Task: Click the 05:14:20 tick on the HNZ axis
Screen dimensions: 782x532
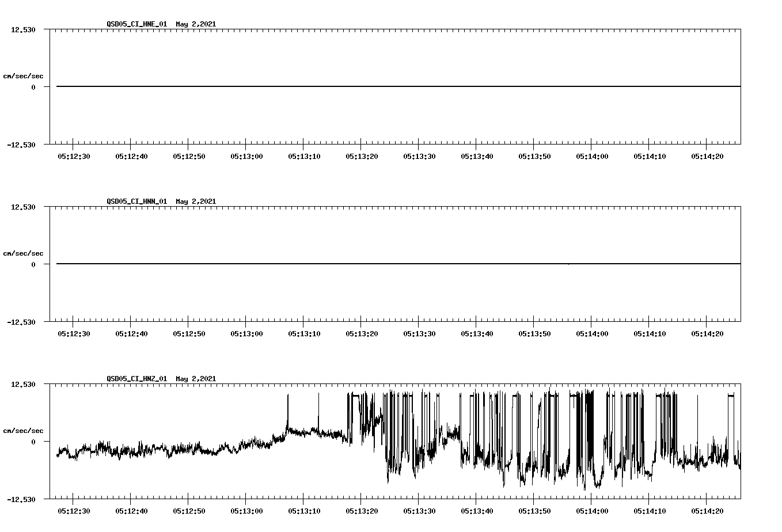Action: [x=707, y=510]
